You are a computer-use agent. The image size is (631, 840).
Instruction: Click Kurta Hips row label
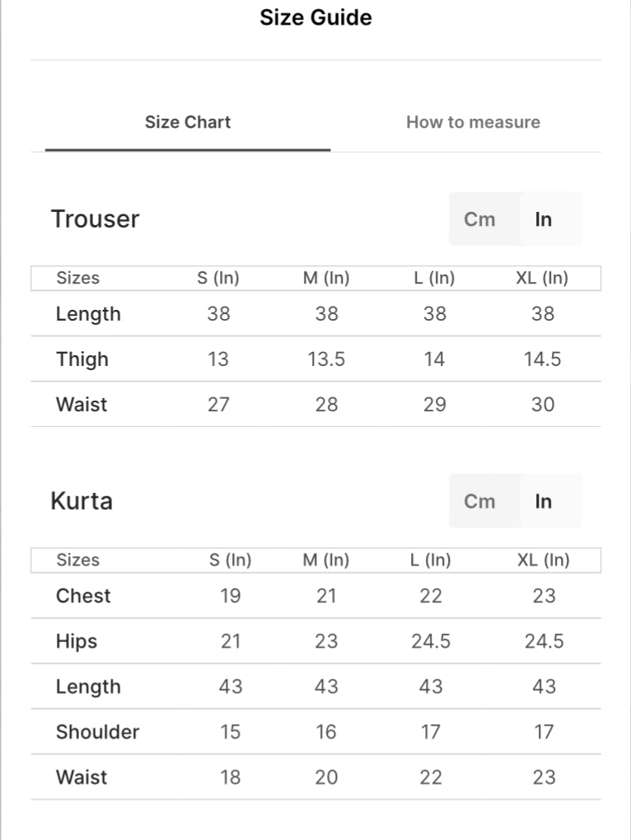pos(77,641)
